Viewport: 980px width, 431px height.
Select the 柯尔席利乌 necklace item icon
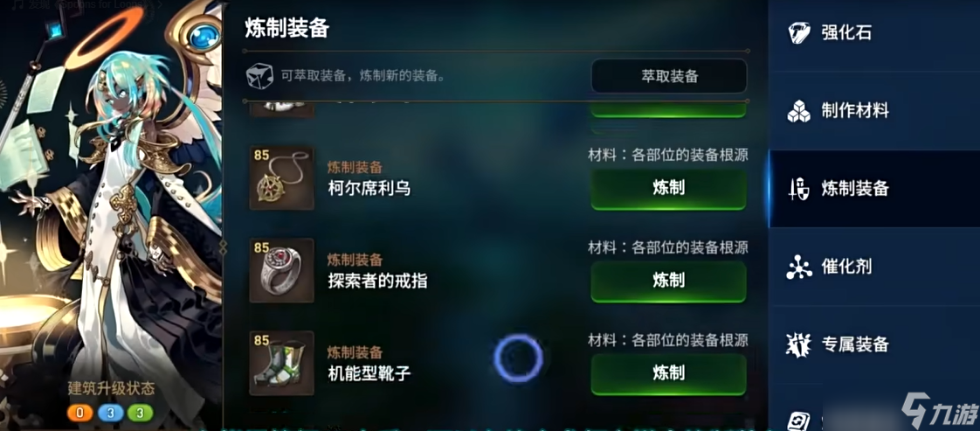point(281,178)
